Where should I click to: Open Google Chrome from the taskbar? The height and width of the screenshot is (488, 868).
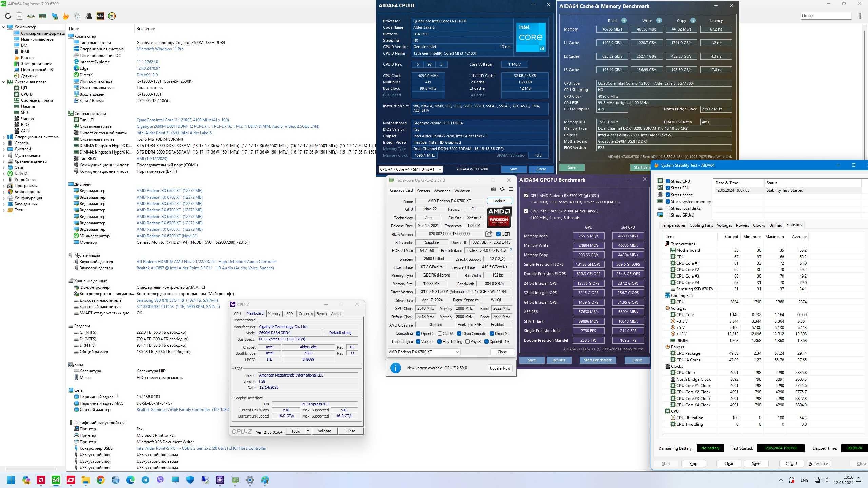tap(100, 480)
